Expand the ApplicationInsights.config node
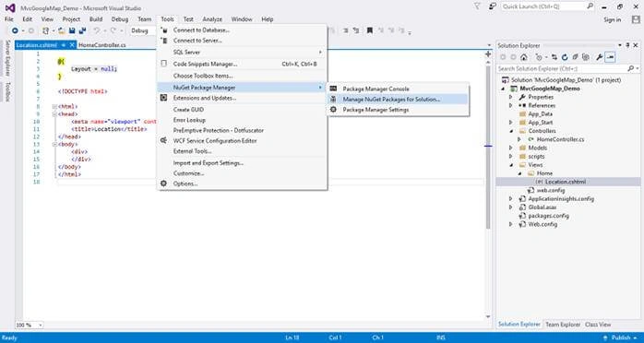The width and height of the screenshot is (644, 343). (x=511, y=198)
